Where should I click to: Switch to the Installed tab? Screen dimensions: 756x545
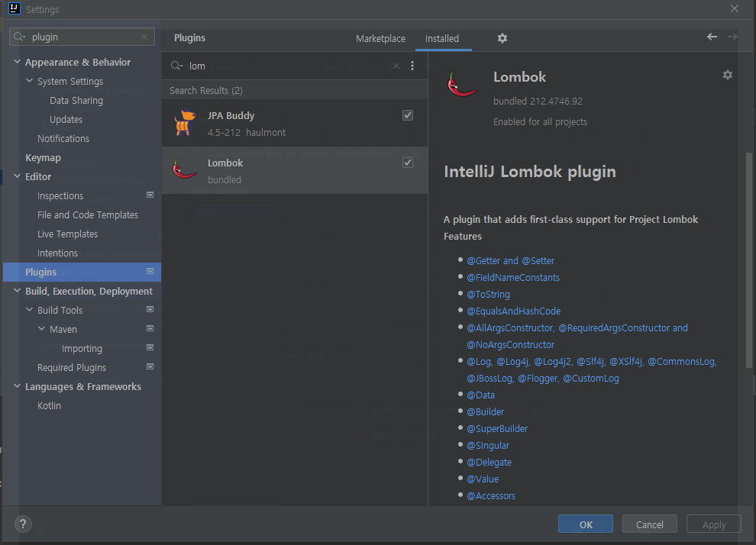pos(442,39)
